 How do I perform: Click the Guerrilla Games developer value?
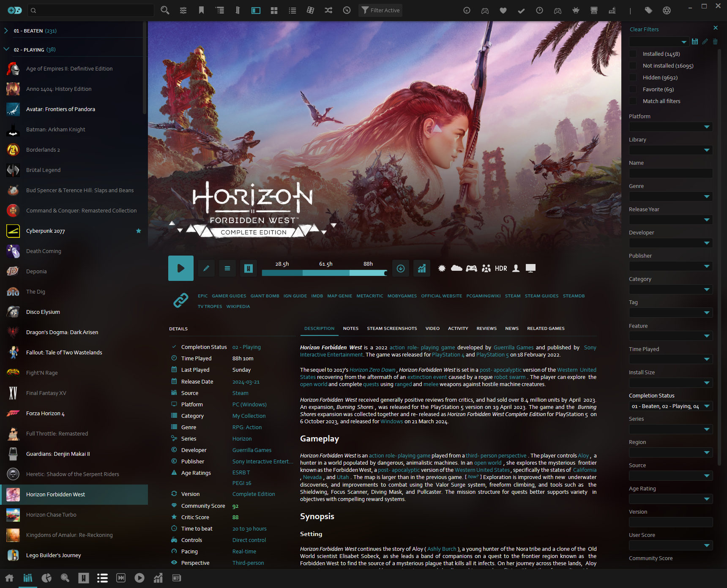click(252, 450)
